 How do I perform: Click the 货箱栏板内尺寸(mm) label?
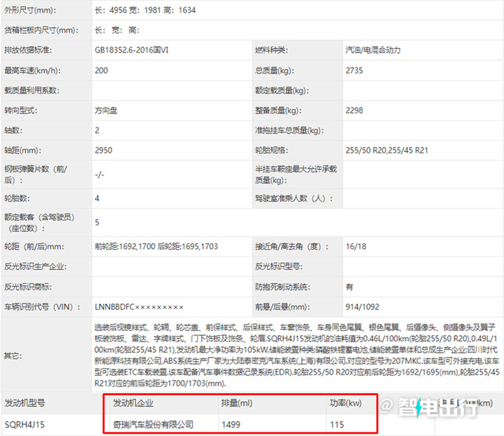pyautogui.click(x=42, y=30)
